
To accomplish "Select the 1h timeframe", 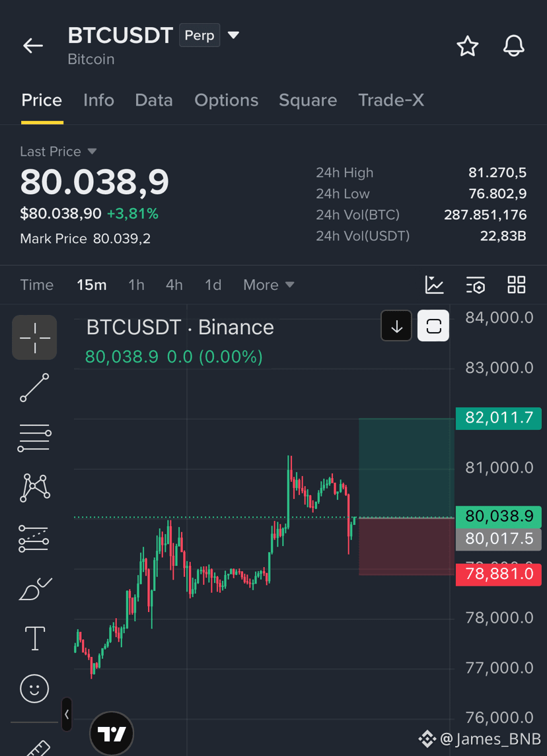I will click(x=137, y=285).
